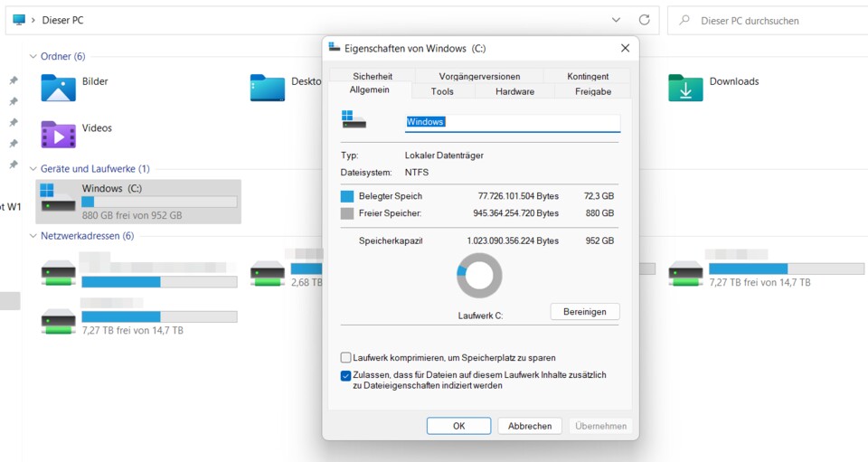Collapse the Netzwerkadressen (6) group
868x462 pixels.
pos(33,236)
